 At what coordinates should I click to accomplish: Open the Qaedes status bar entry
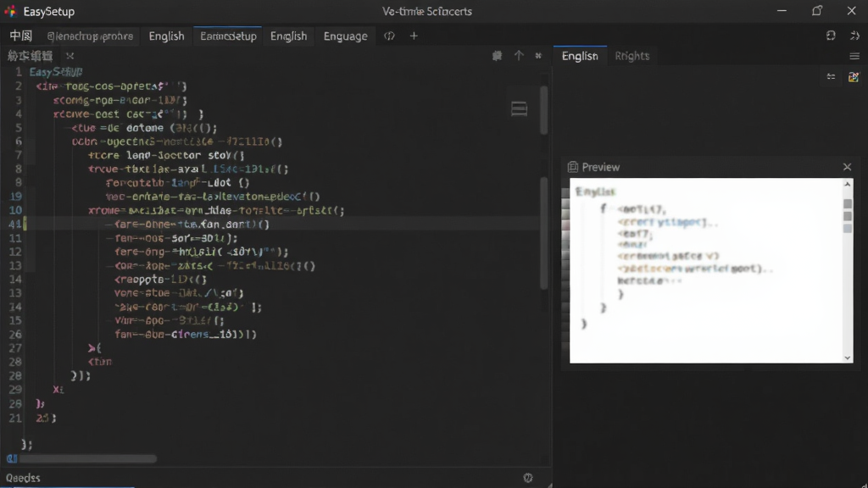[23, 478]
